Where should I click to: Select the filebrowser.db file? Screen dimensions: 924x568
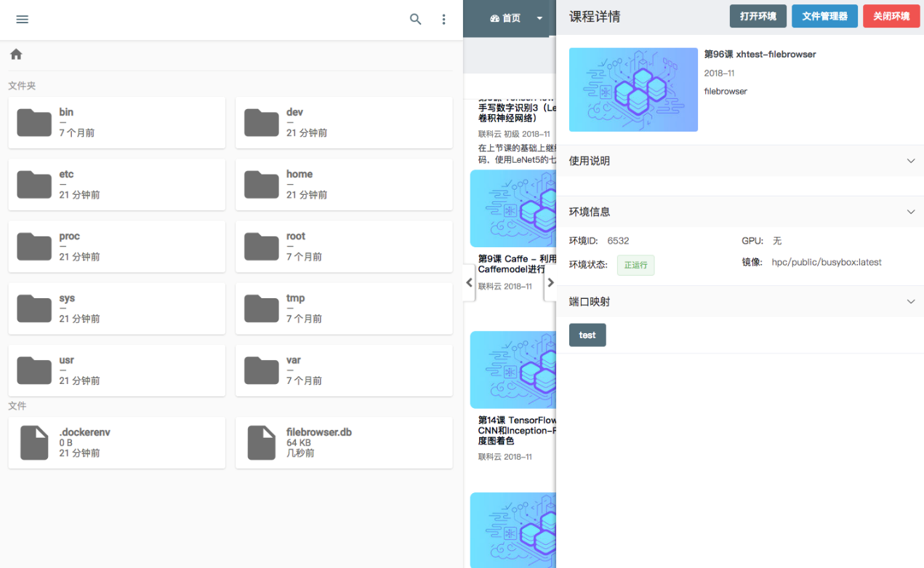pos(344,442)
